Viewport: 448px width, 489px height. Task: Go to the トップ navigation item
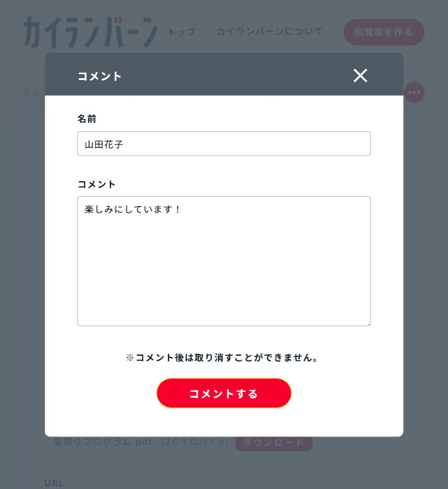[x=182, y=32]
